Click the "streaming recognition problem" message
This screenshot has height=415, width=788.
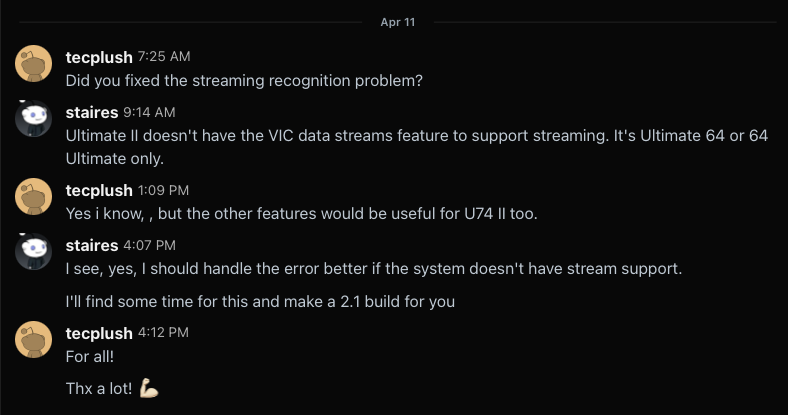coord(244,81)
